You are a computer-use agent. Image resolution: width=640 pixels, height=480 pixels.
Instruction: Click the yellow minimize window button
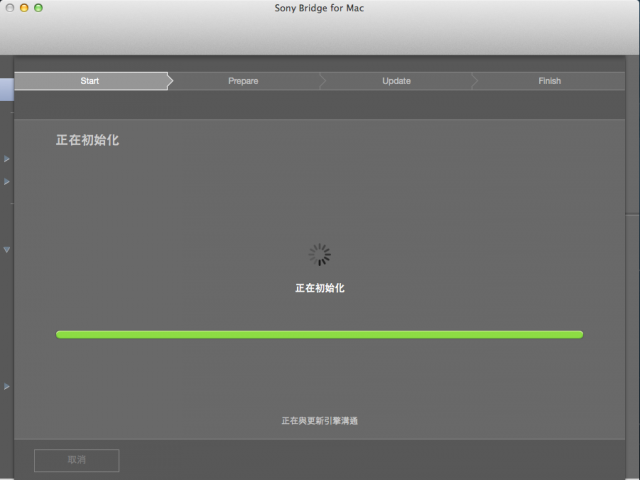(24, 8)
